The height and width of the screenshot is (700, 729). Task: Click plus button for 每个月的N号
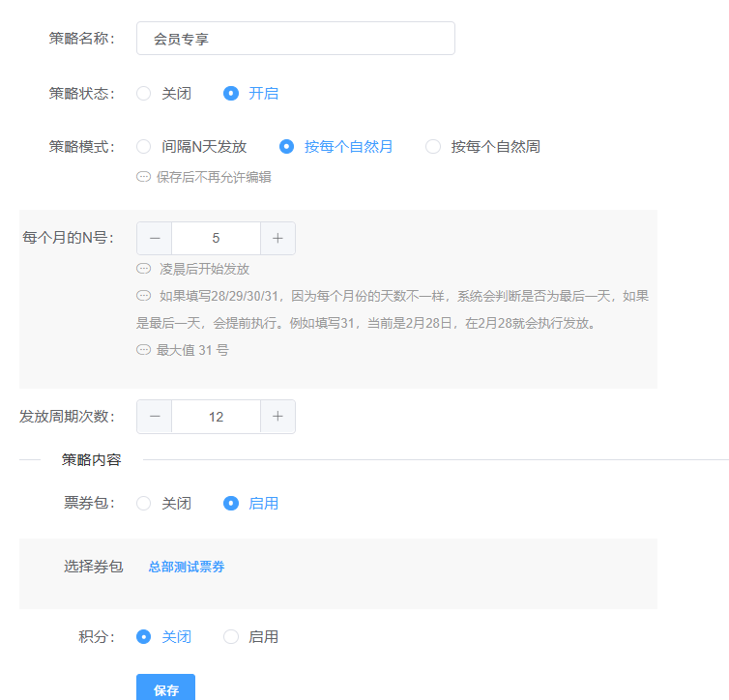(277, 238)
